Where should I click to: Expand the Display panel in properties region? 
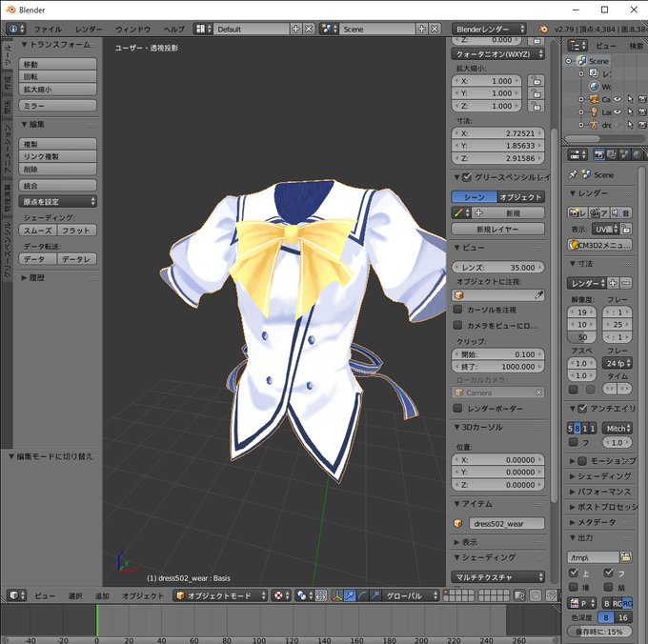click(465, 542)
